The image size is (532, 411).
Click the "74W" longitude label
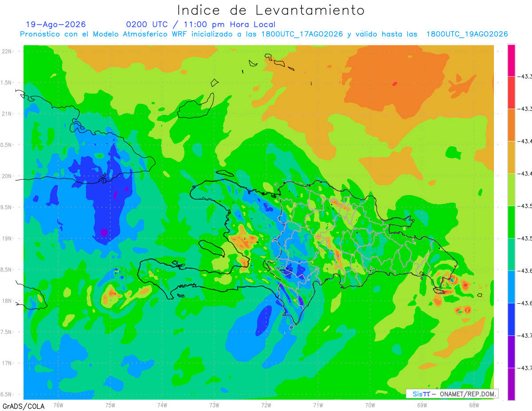pyautogui.click(x=162, y=405)
